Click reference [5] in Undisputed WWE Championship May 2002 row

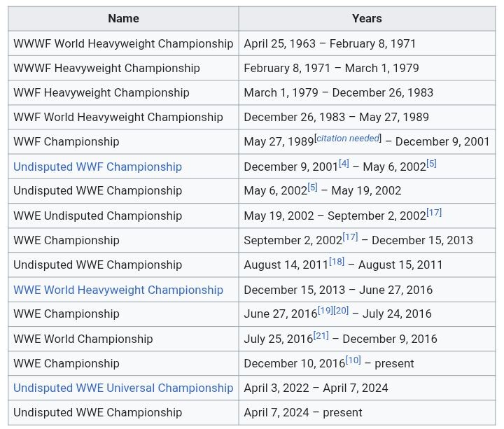[x=312, y=187]
